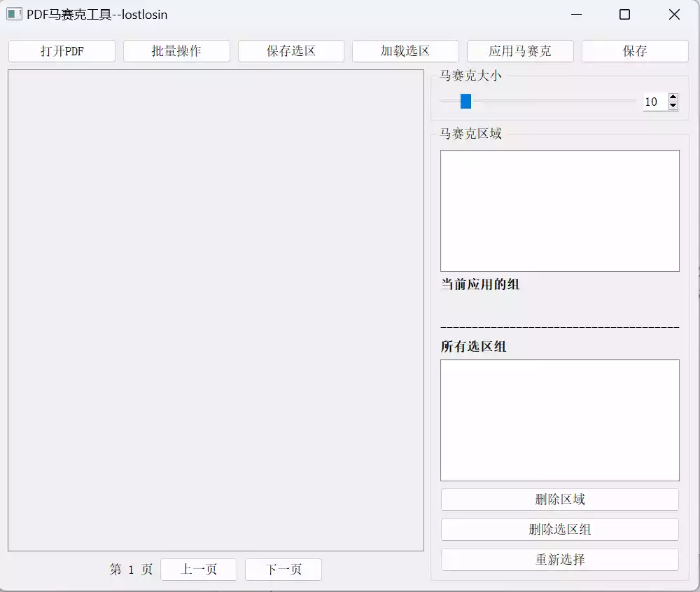
Task: Click 保存选区 to save the selection
Action: click(x=291, y=50)
